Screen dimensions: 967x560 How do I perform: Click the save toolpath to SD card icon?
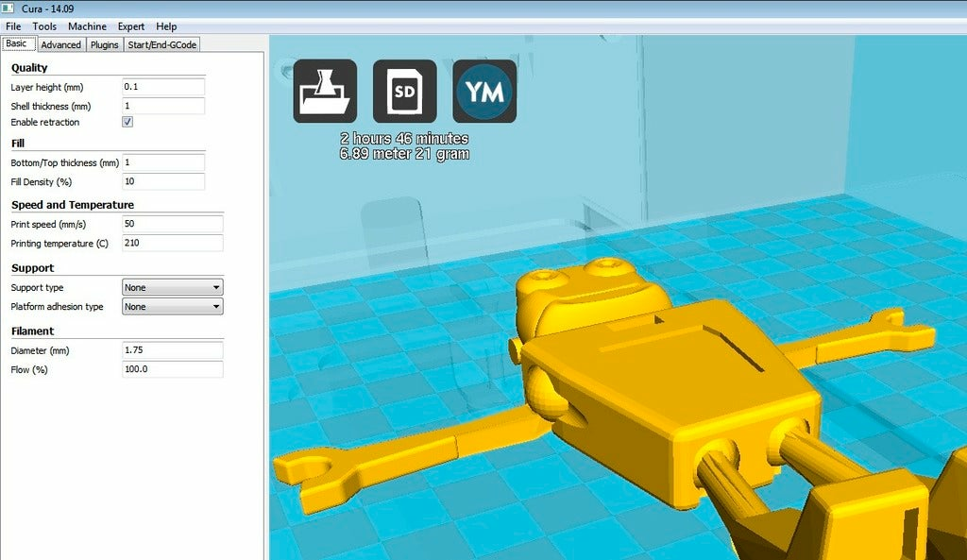(404, 91)
